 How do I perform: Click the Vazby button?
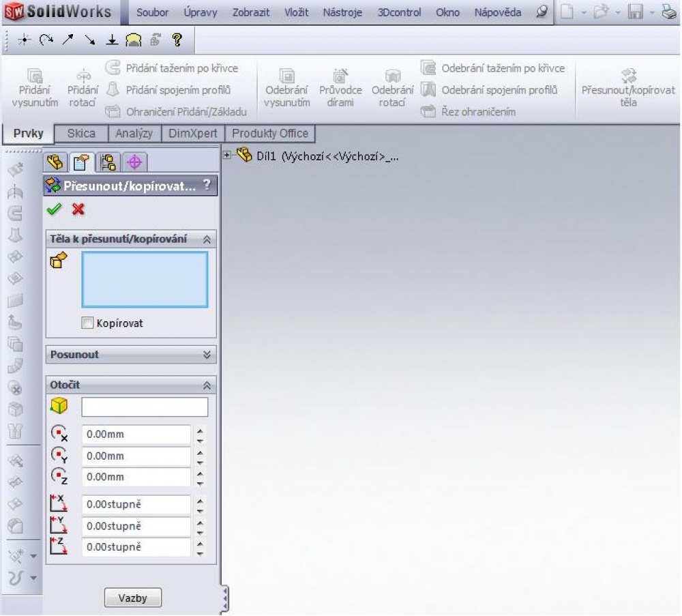click(133, 598)
